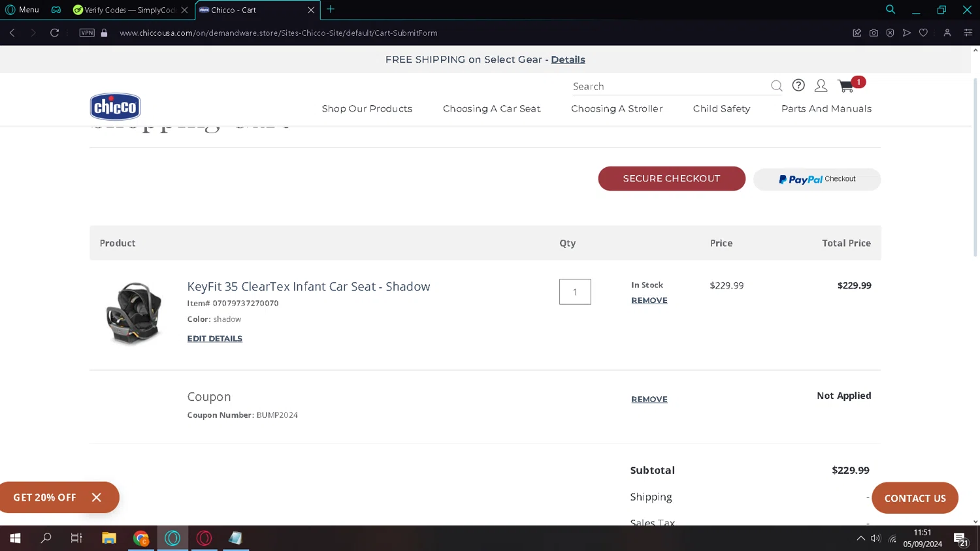Click the address bar URL
This screenshot has height=551, width=980.
(x=278, y=33)
